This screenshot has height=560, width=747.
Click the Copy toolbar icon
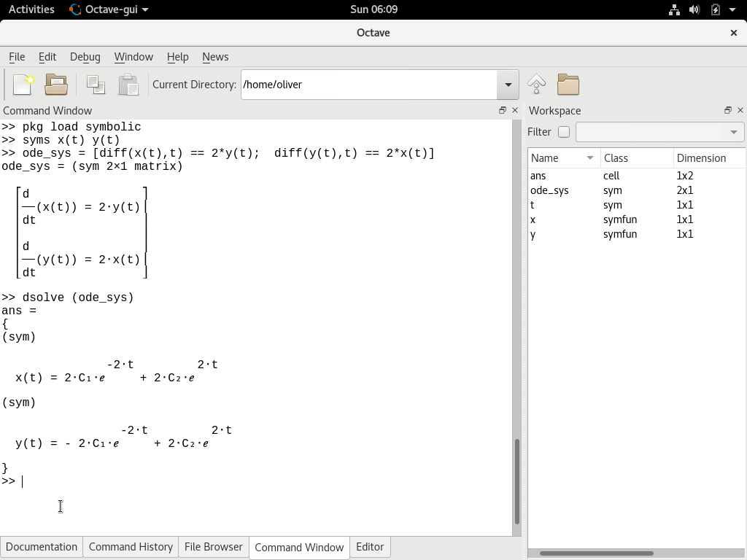point(96,85)
